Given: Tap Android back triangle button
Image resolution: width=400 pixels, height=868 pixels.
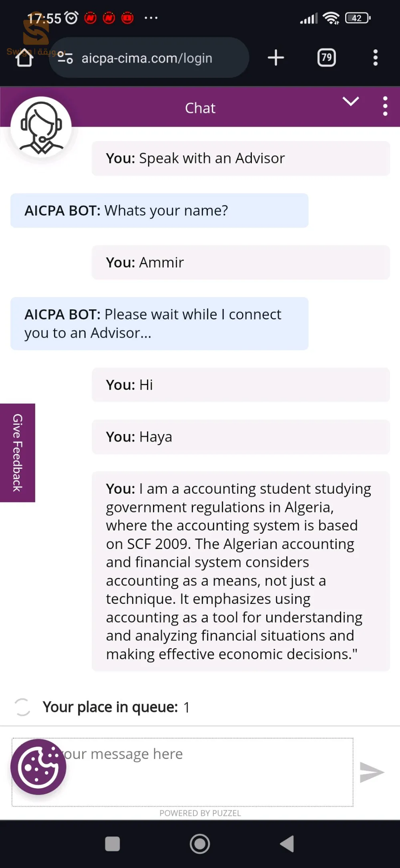Looking at the screenshot, I should (287, 844).
